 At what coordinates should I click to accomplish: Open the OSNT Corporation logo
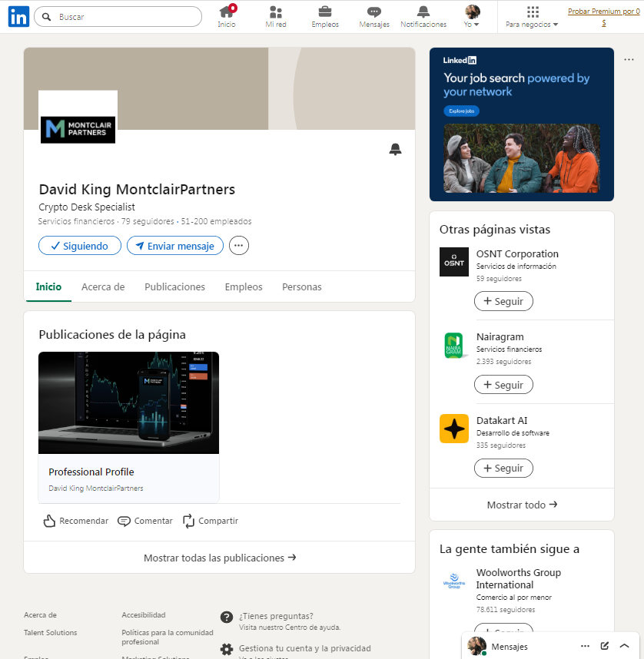pos(454,262)
